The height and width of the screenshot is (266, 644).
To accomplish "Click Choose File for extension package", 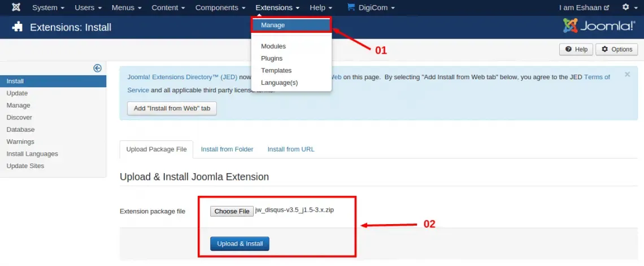I will click(x=232, y=211).
